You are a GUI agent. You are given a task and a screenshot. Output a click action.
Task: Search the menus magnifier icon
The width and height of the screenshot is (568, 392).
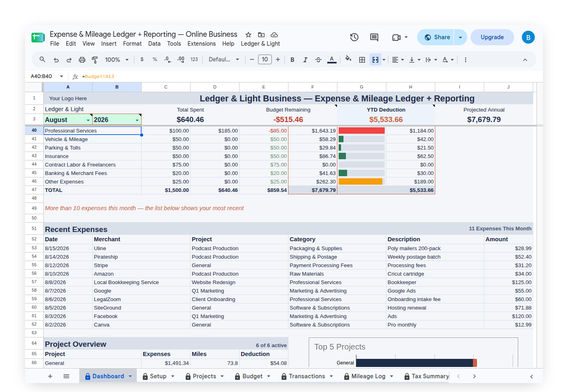(x=42, y=59)
